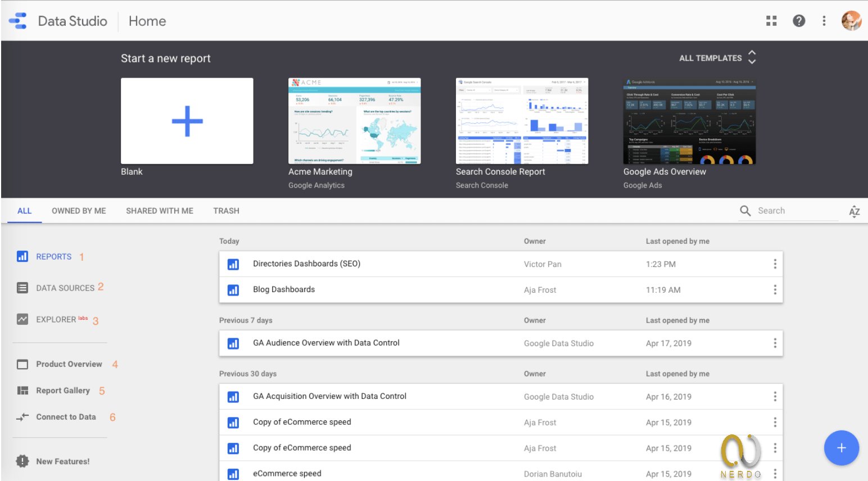Expand the ALL TEMPLATES toggle arrows
This screenshot has width=868, height=481.
tap(752, 57)
